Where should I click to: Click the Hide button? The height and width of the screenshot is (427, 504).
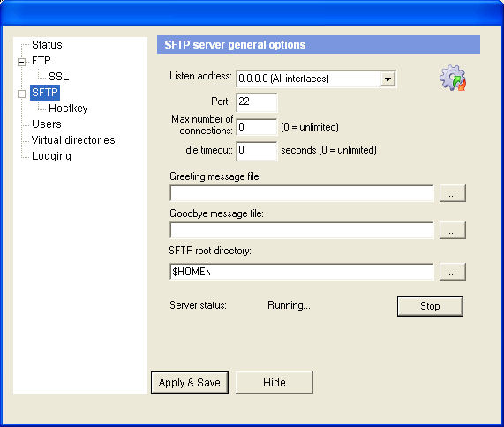tap(275, 383)
